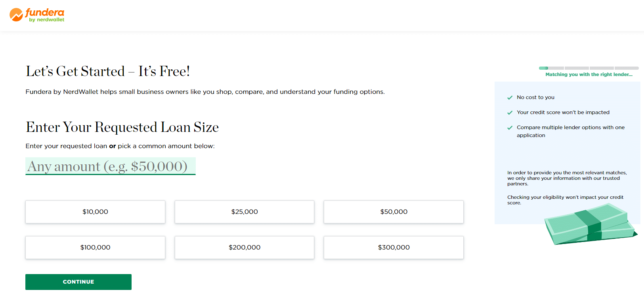Click the credit score checkmark icon

tap(510, 112)
